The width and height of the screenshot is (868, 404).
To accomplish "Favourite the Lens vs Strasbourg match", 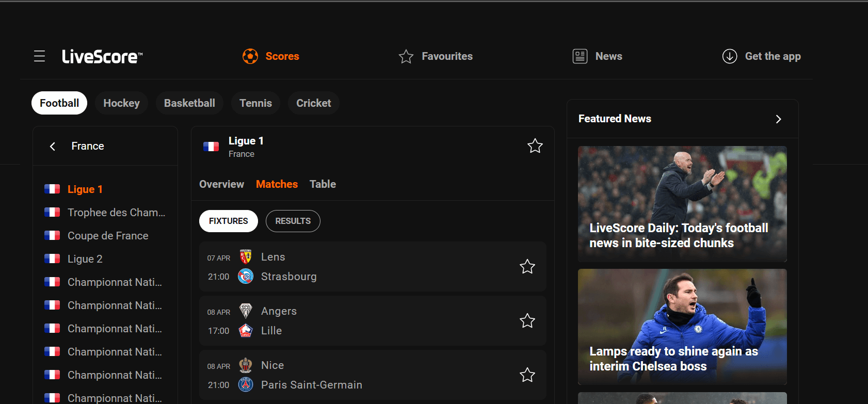I will click(x=527, y=267).
